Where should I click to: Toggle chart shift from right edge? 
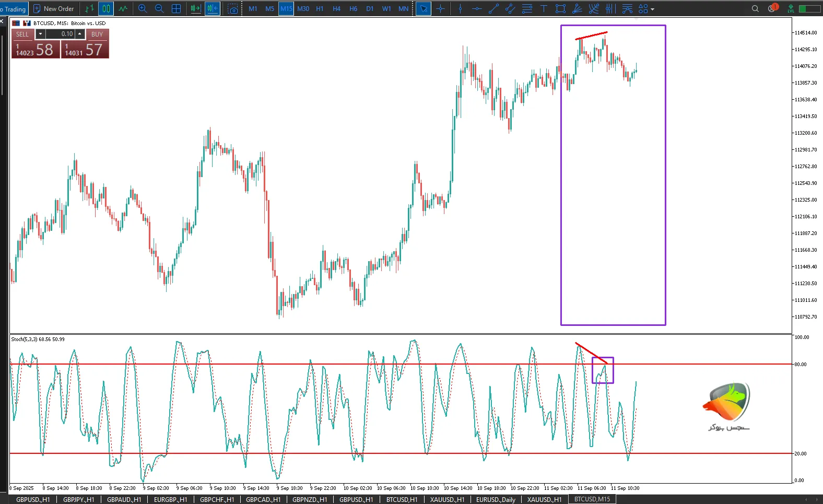(x=213, y=9)
